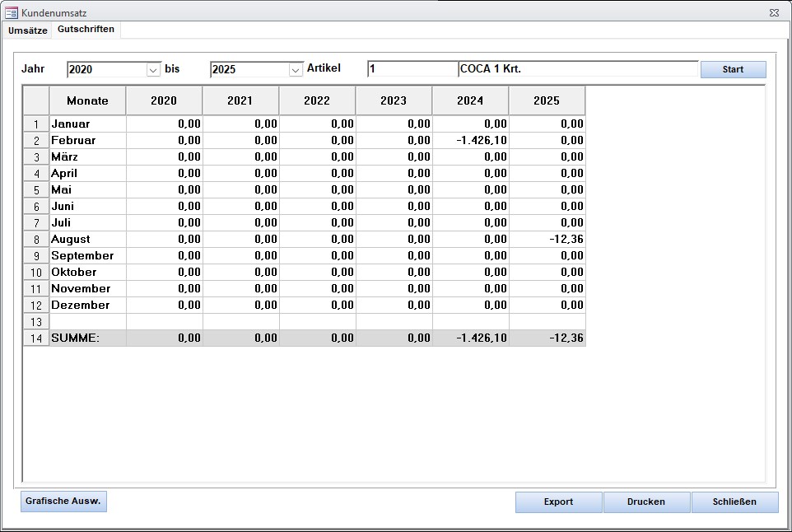Click the Schließen button
792x532 pixels.
734,502
